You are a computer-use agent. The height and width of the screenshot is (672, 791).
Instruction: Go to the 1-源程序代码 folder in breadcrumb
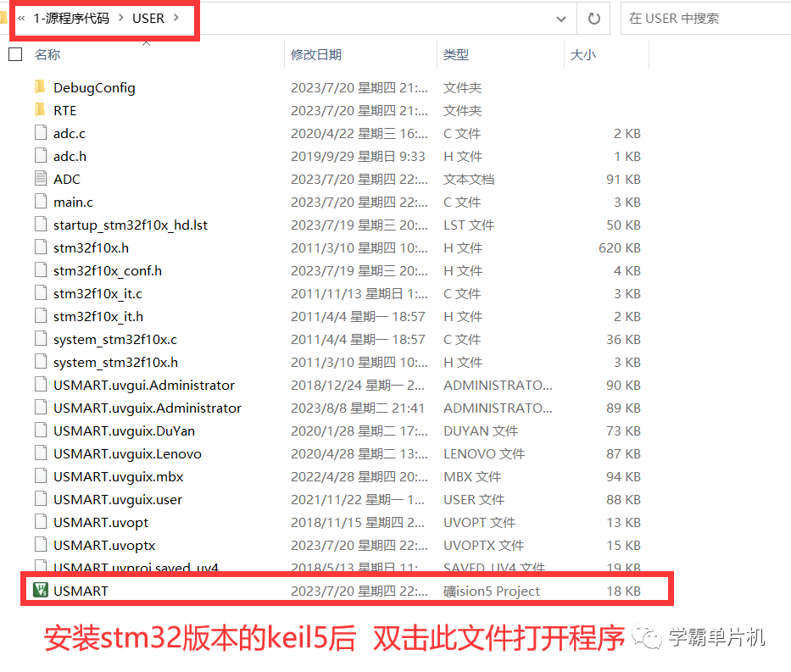(x=71, y=18)
